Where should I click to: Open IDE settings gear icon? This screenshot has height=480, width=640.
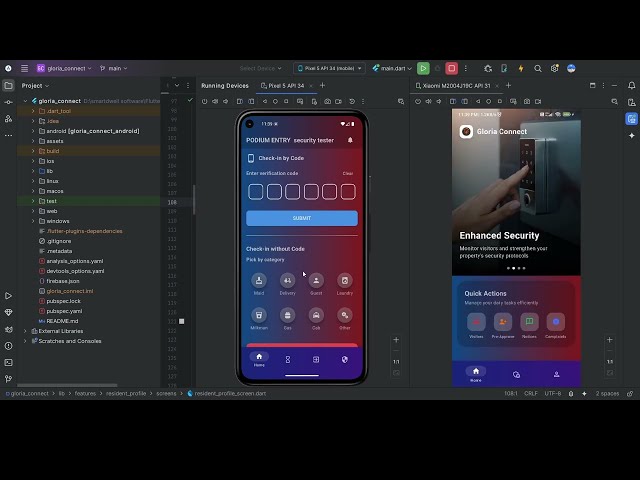(x=554, y=68)
